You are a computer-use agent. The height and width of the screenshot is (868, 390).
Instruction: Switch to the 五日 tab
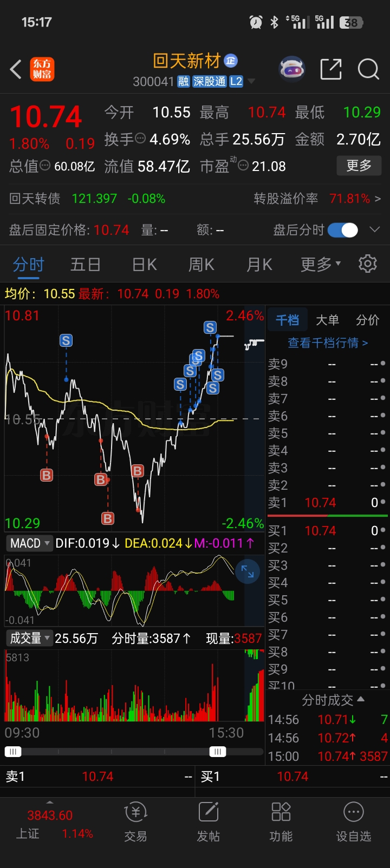coord(86,264)
